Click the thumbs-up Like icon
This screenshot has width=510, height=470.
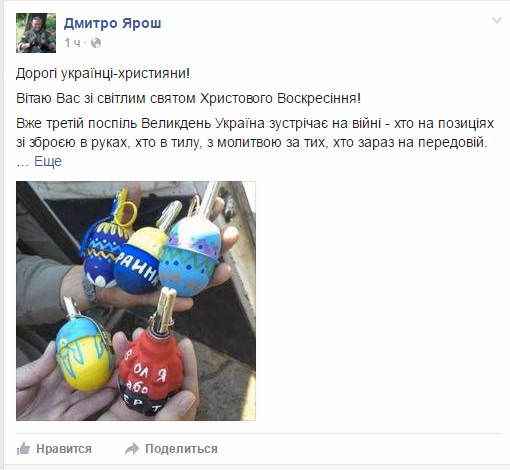point(23,449)
